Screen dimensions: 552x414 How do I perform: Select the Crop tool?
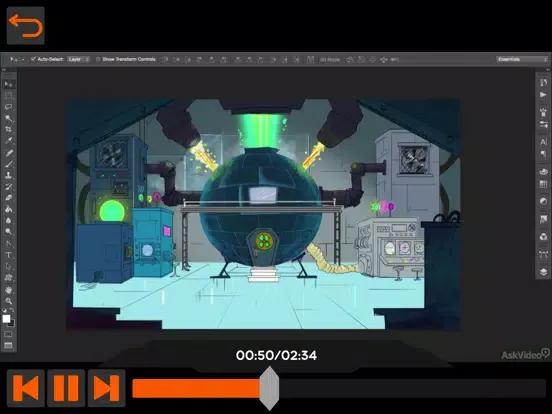pyautogui.click(x=8, y=129)
